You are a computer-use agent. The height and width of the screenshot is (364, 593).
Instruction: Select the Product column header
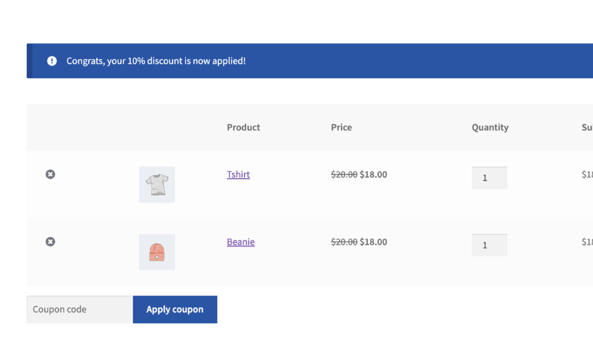(x=243, y=127)
